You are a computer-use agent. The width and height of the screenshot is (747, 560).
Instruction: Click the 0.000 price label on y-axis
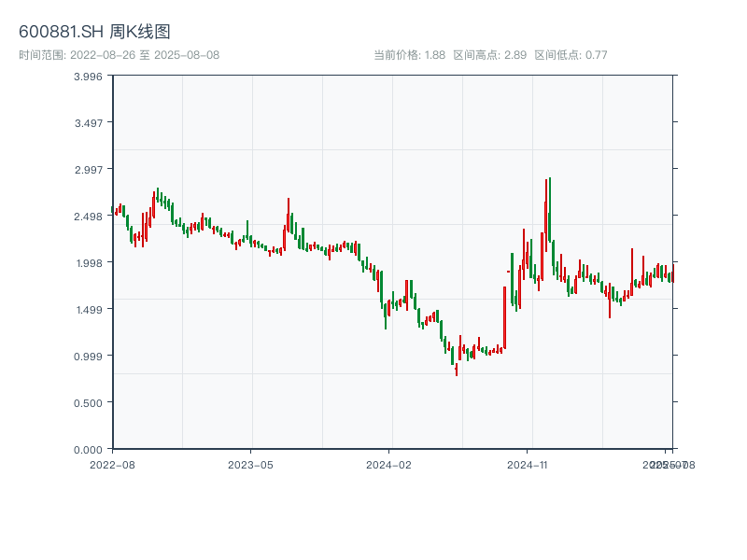pos(88,450)
